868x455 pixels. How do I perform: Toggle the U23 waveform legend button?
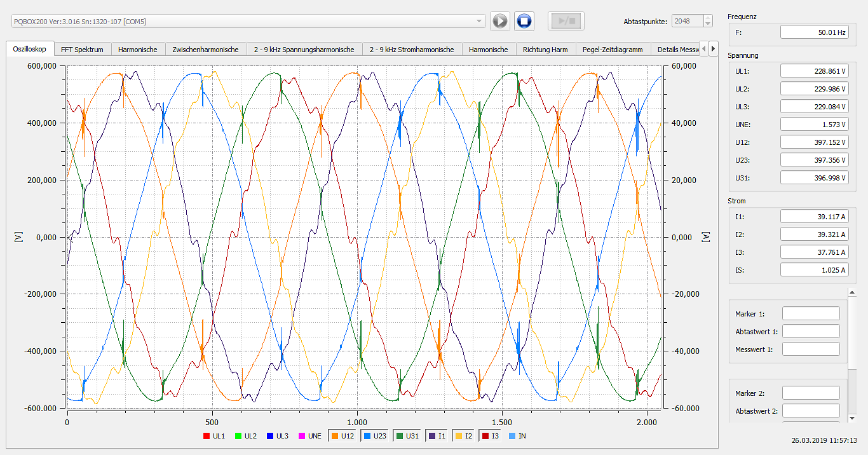tap(375, 436)
